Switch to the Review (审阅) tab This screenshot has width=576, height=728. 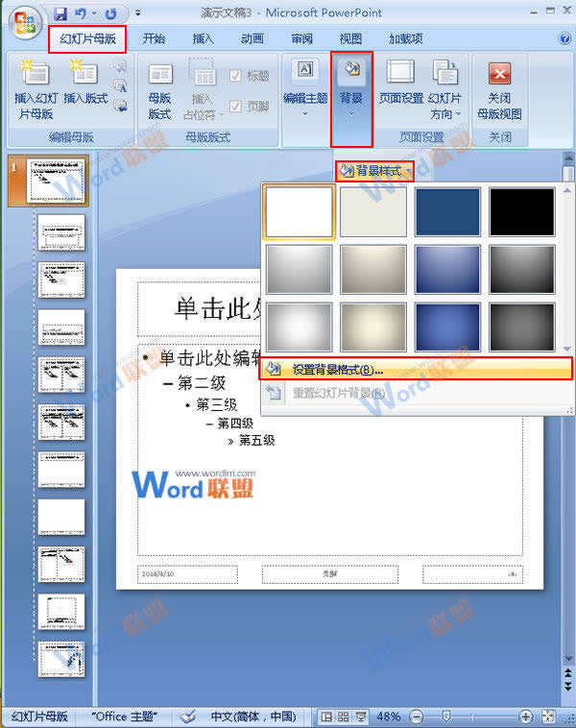[301, 38]
